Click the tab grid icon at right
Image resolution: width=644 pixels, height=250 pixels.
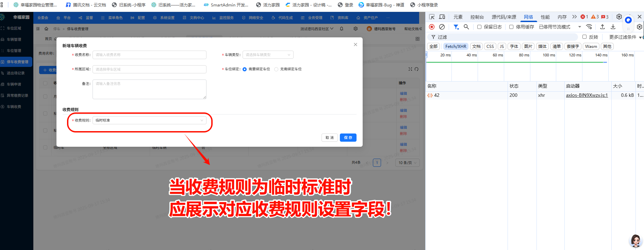(417, 39)
